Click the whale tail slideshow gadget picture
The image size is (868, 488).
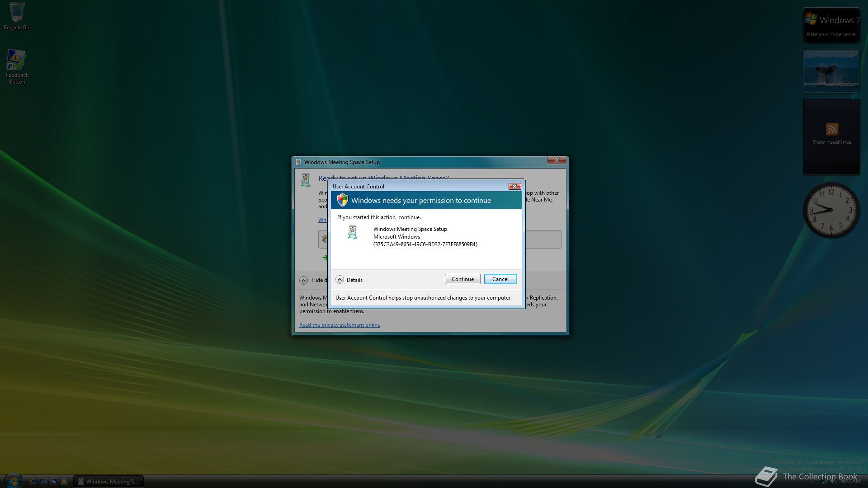pos(831,71)
